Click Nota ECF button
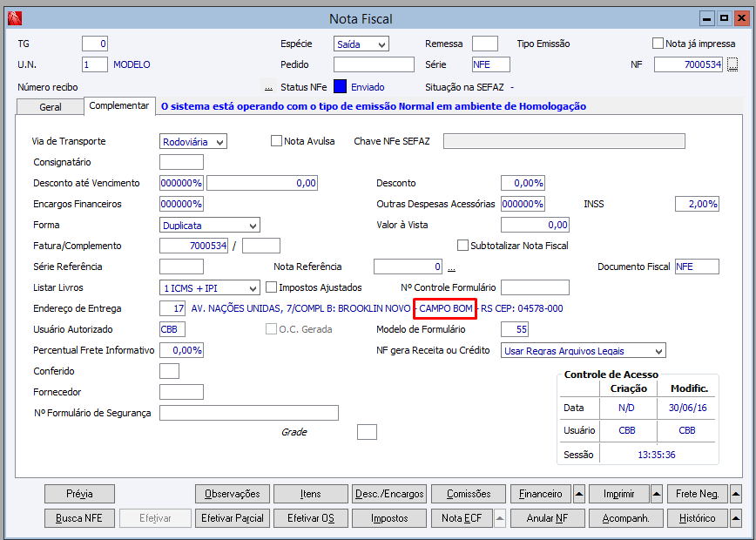This screenshot has height=540, width=756. [462, 518]
